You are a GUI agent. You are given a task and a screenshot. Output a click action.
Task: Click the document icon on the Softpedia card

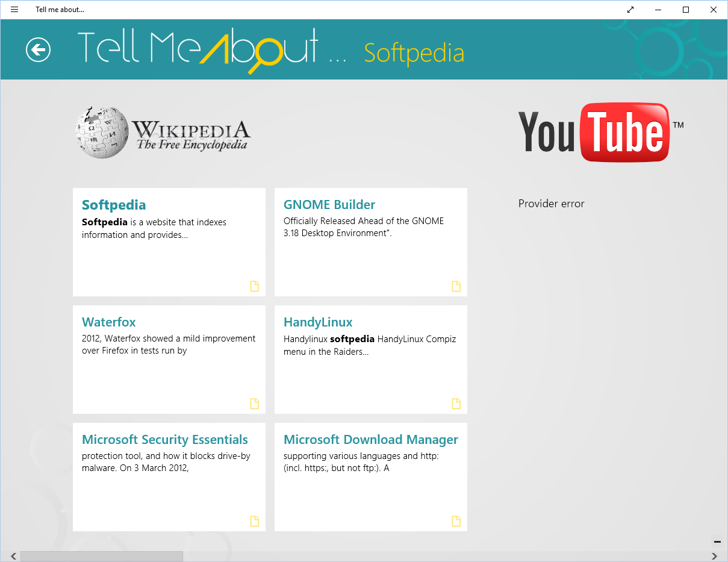255,286
